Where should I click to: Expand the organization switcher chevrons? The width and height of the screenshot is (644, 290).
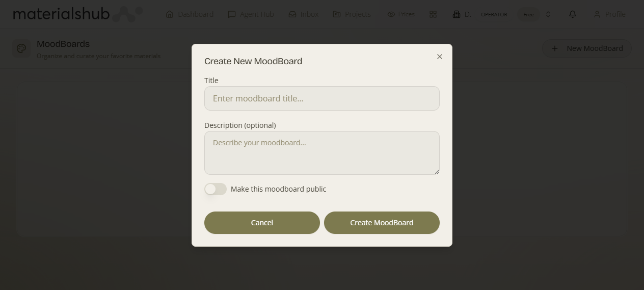[x=548, y=14]
